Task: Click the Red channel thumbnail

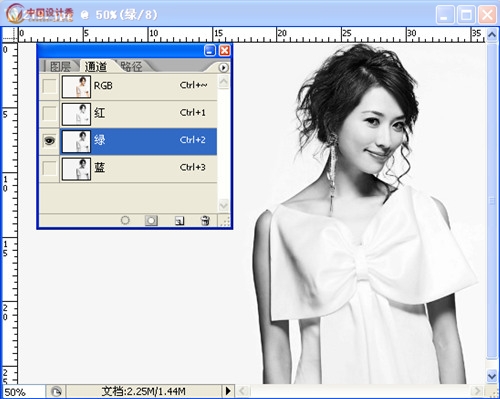Action: point(76,114)
